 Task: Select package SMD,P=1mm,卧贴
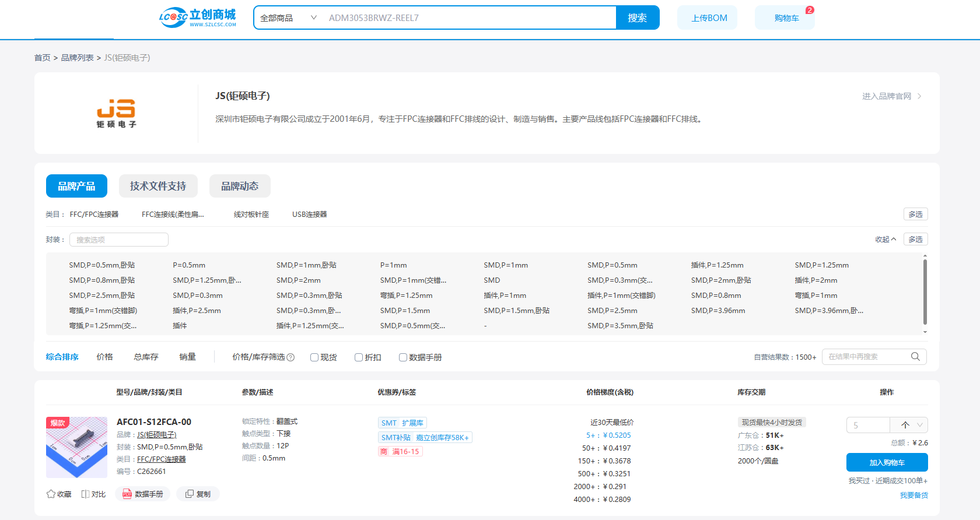click(306, 265)
